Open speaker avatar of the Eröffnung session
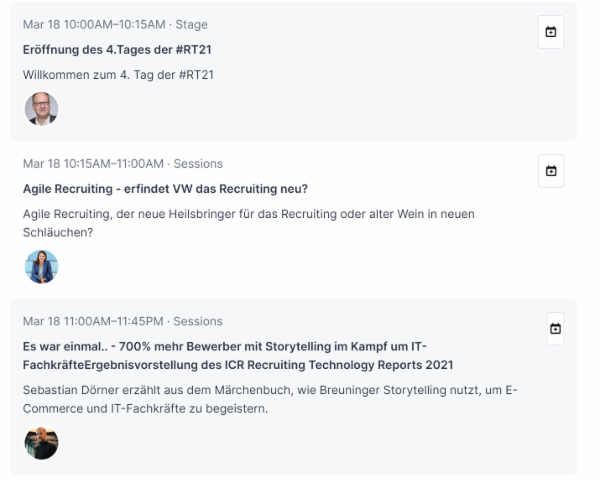Viewport: 600px width, 483px height. coord(41,109)
